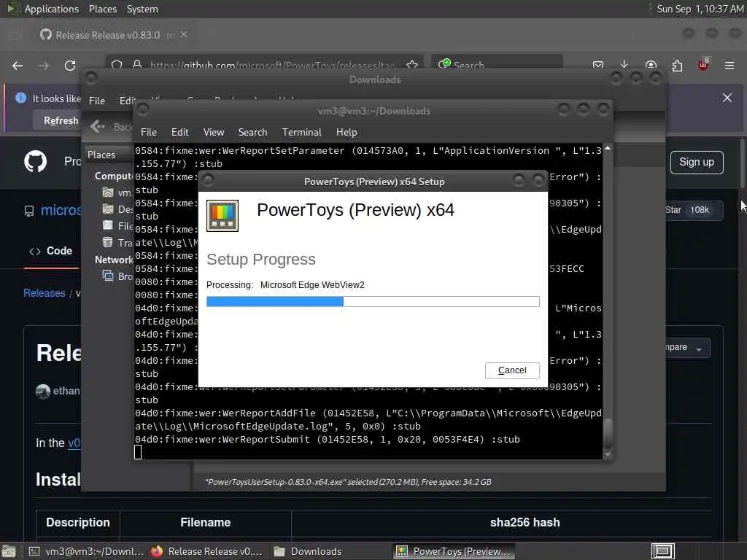This screenshot has width=747, height=560.
Task: Open the Terminal menu in the terminal window
Action: point(301,133)
